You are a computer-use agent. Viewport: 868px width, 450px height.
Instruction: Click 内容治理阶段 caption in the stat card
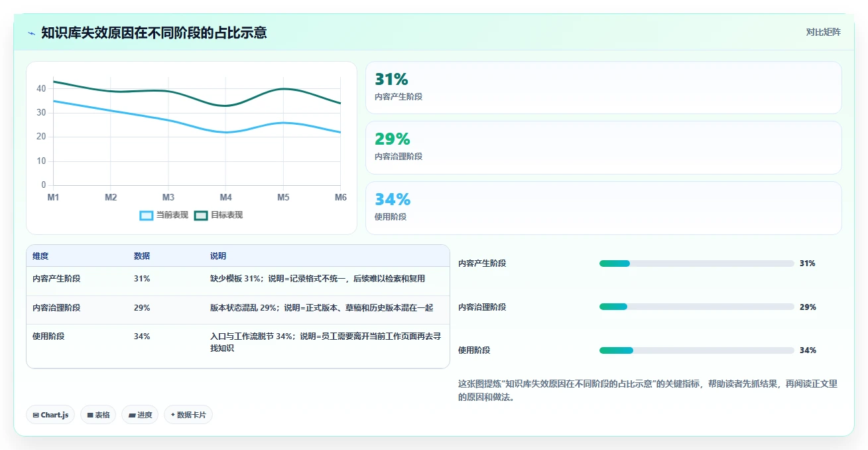(x=399, y=157)
